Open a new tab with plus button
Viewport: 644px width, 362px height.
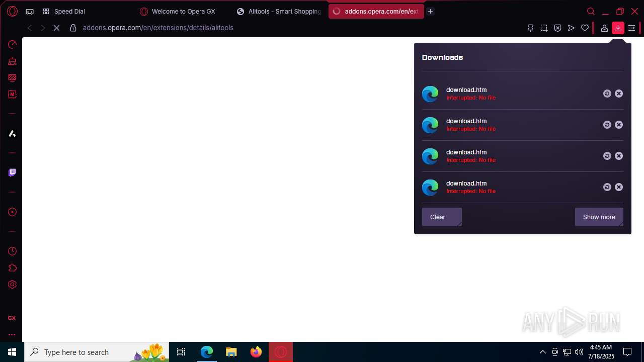430,12
